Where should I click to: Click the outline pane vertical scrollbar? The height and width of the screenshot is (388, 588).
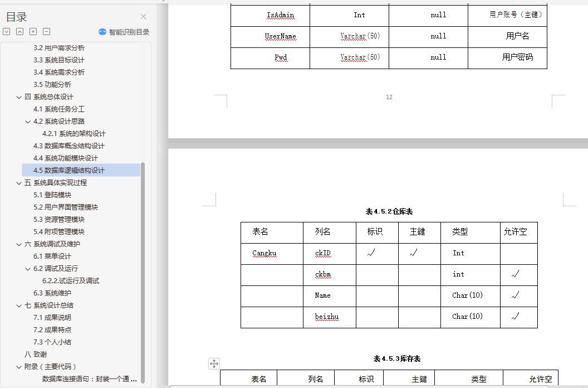143,273
